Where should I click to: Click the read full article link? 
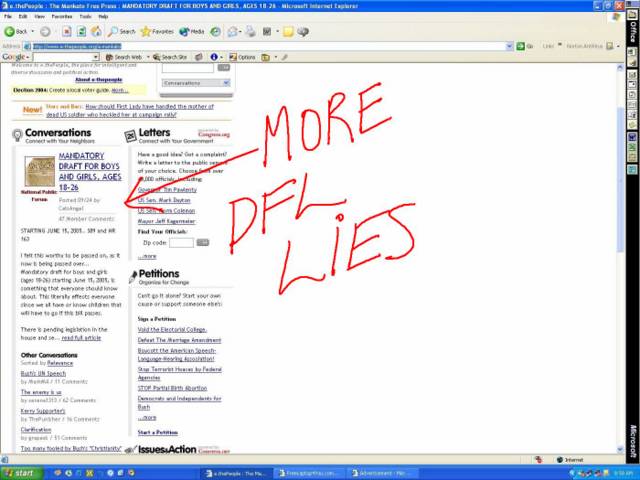click(81, 338)
